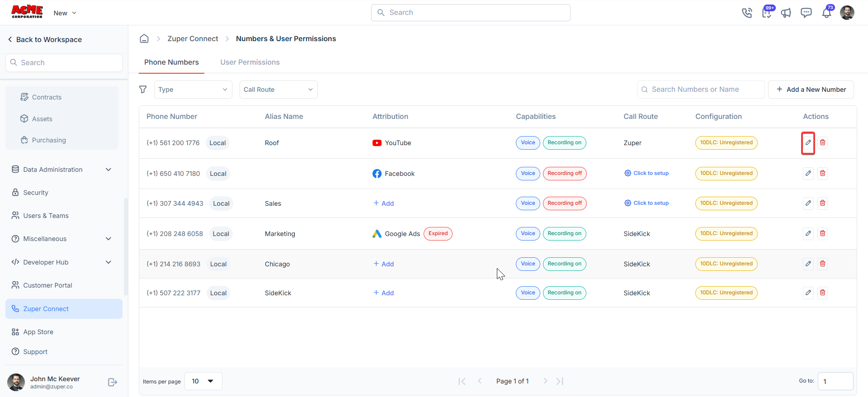Select the Phone Numbers tab

(171, 62)
